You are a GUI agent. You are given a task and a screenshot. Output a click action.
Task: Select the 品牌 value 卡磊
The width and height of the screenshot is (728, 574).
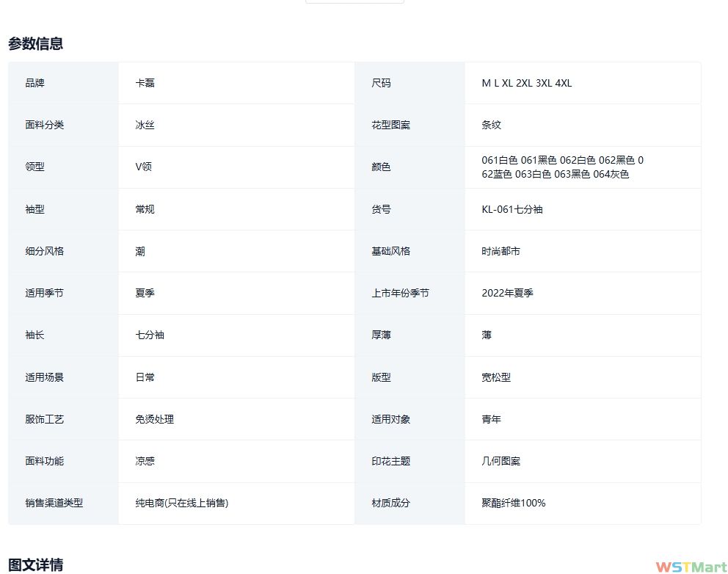click(x=145, y=83)
